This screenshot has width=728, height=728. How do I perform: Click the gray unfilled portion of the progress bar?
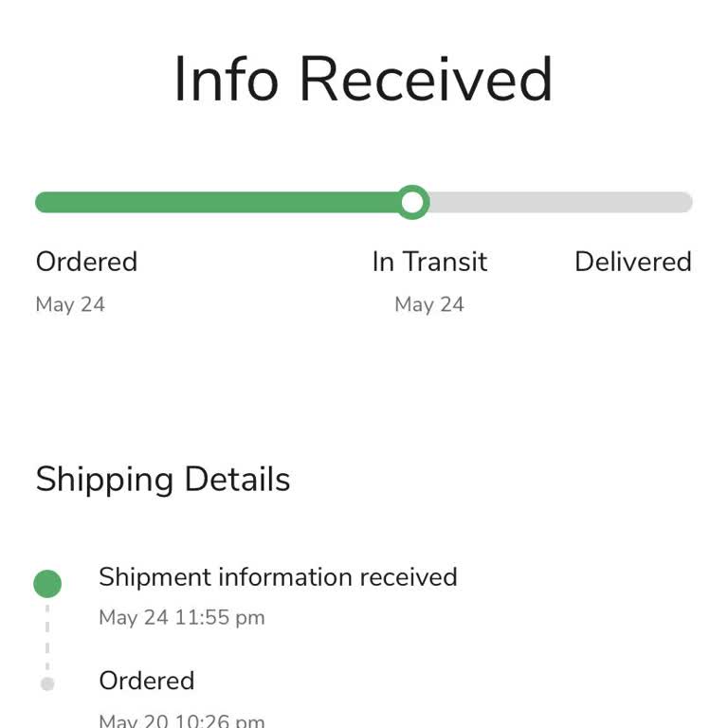coord(559,202)
